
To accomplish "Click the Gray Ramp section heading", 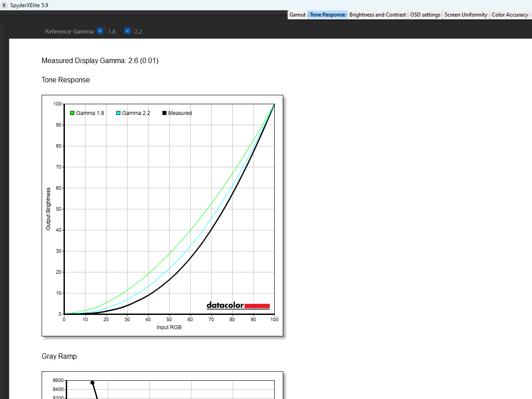I will click(x=59, y=357).
